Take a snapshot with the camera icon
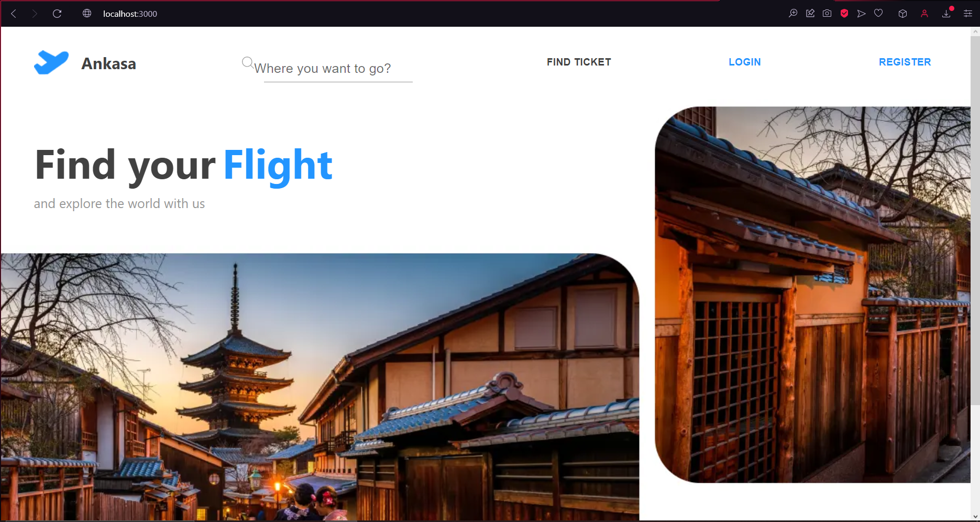The image size is (980, 522). (827, 14)
